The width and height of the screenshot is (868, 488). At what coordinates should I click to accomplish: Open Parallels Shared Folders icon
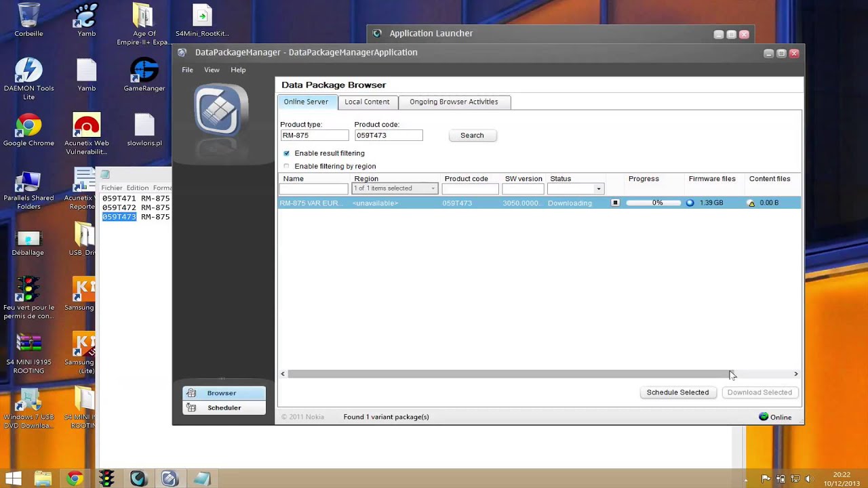tap(28, 189)
